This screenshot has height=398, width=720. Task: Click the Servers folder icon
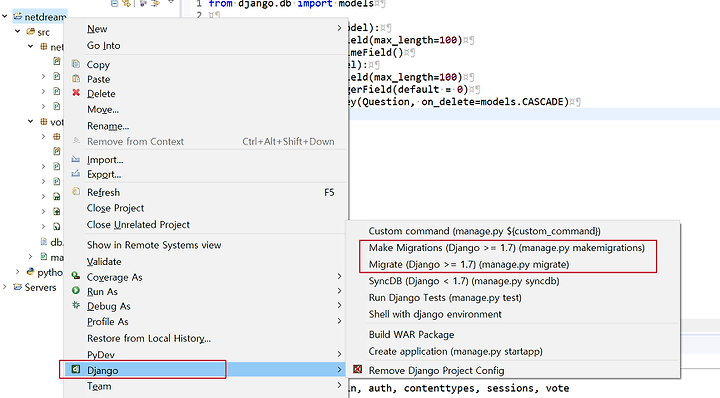pyautogui.click(x=17, y=287)
